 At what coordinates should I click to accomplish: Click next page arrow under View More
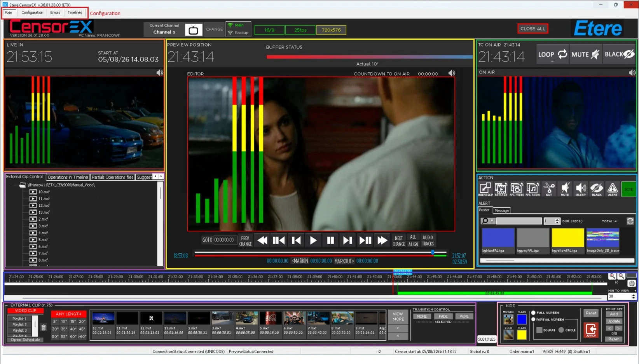pyautogui.click(x=398, y=328)
